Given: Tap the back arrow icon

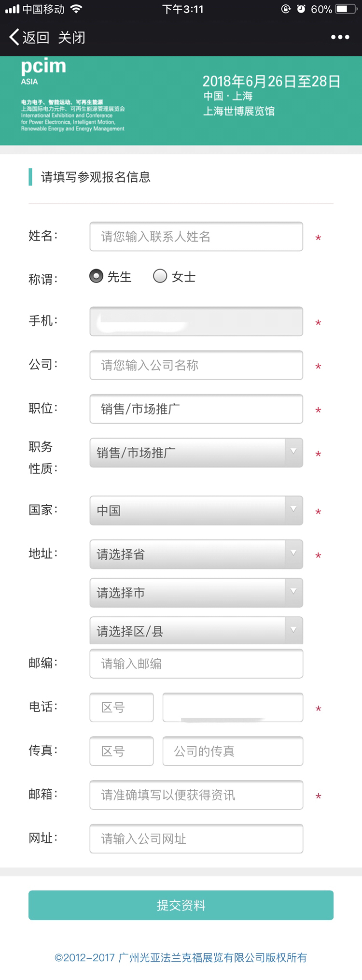Looking at the screenshot, I should point(14,37).
